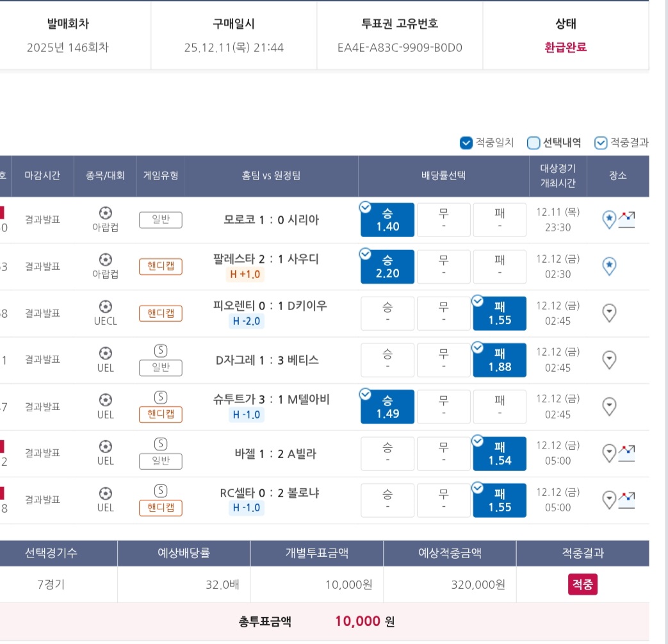Expand venue pin for 피오렌티 match
The image size is (668, 644).
coord(610,313)
